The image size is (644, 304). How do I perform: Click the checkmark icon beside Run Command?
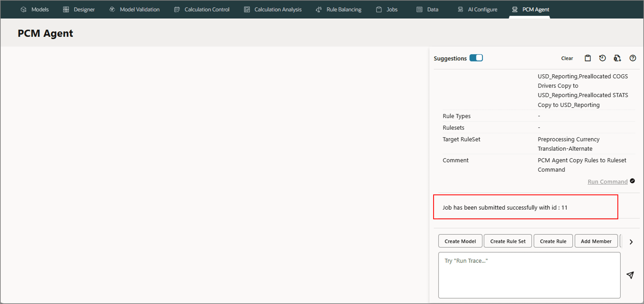pos(632,181)
